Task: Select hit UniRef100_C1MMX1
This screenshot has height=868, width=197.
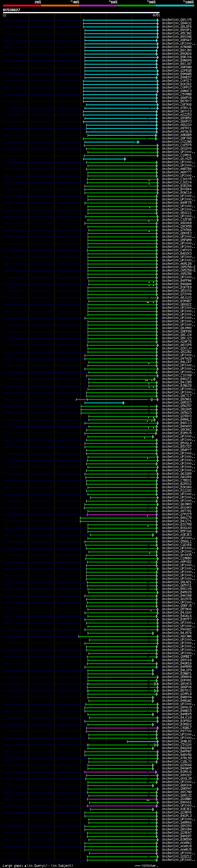Action: click(x=177, y=155)
